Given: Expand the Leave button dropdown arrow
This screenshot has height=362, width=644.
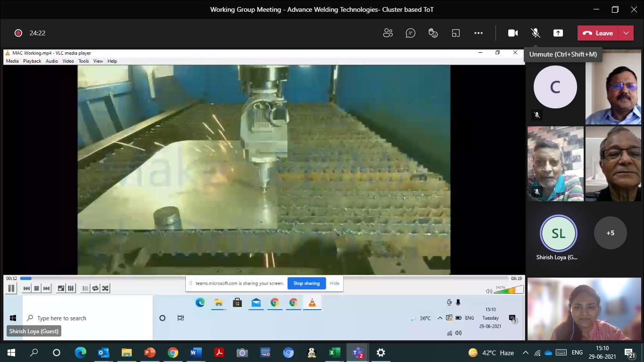Looking at the screenshot, I should click(626, 33).
